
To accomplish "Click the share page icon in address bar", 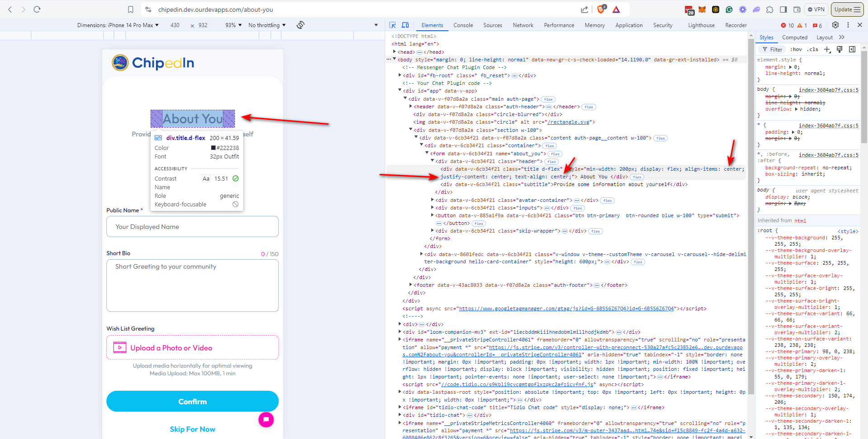I will pos(585,9).
